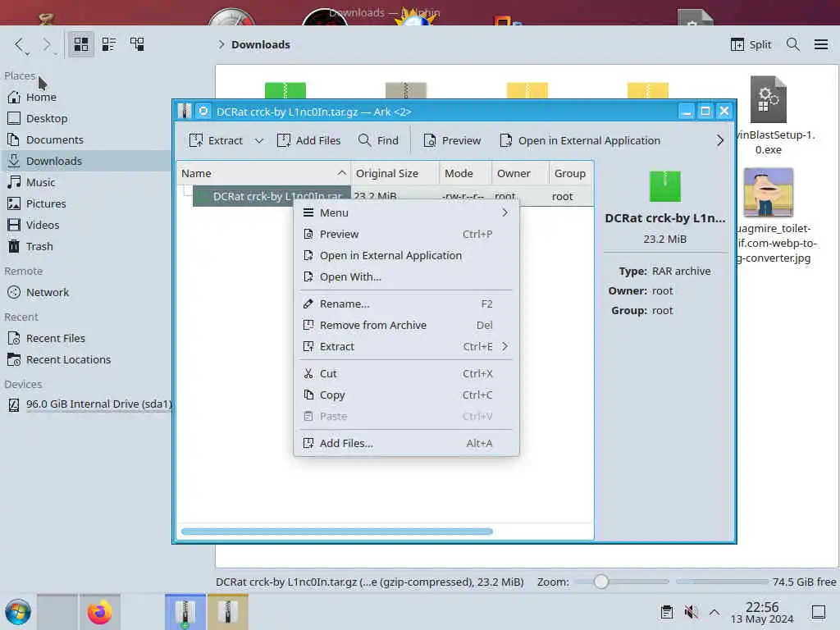Choose Rename... from context menu
Screen dimensions: 840x630
coord(406,304)
